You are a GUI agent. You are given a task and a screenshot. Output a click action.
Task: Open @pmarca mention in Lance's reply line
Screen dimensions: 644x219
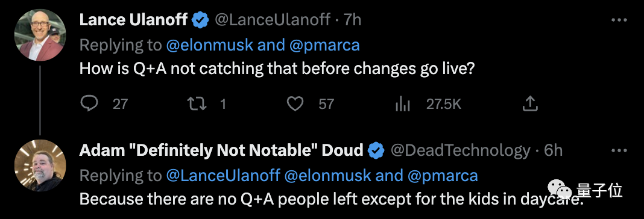pyautogui.click(x=324, y=45)
